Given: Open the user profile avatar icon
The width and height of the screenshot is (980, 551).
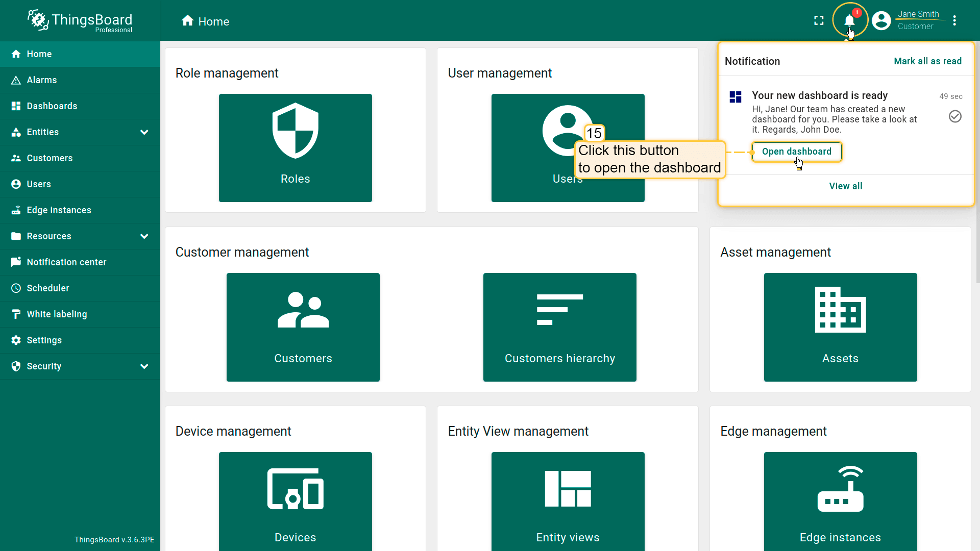Looking at the screenshot, I should point(881,20).
